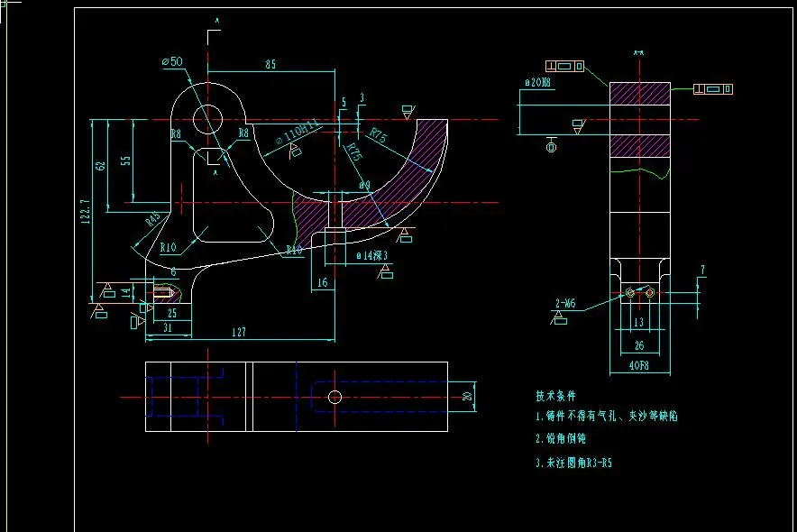Select the tolerance frame right of section view
The image size is (797, 532).
713,89
